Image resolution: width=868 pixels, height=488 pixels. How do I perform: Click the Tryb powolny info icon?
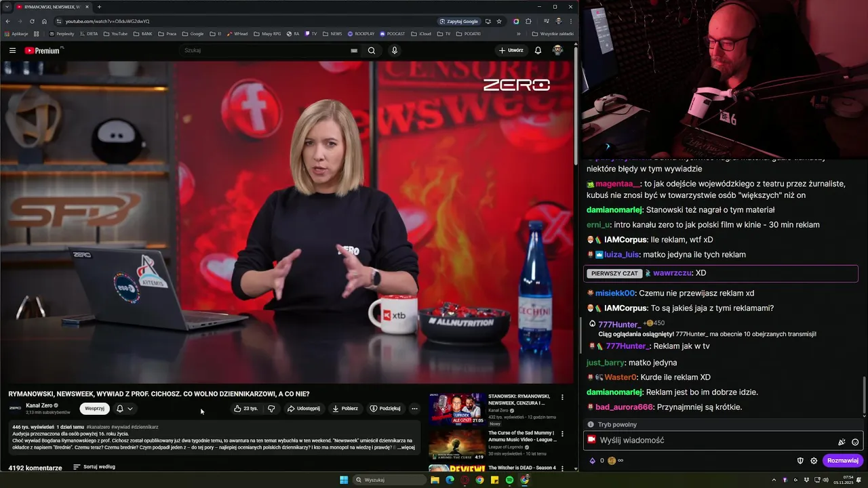point(590,424)
